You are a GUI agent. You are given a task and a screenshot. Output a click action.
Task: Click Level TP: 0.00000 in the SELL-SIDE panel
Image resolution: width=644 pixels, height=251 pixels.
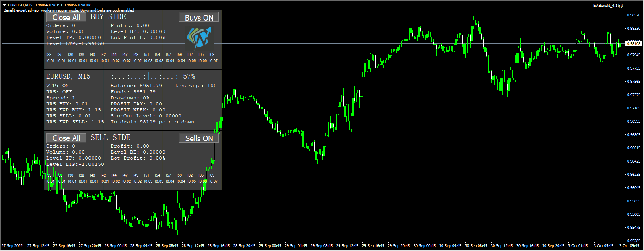tap(74, 158)
